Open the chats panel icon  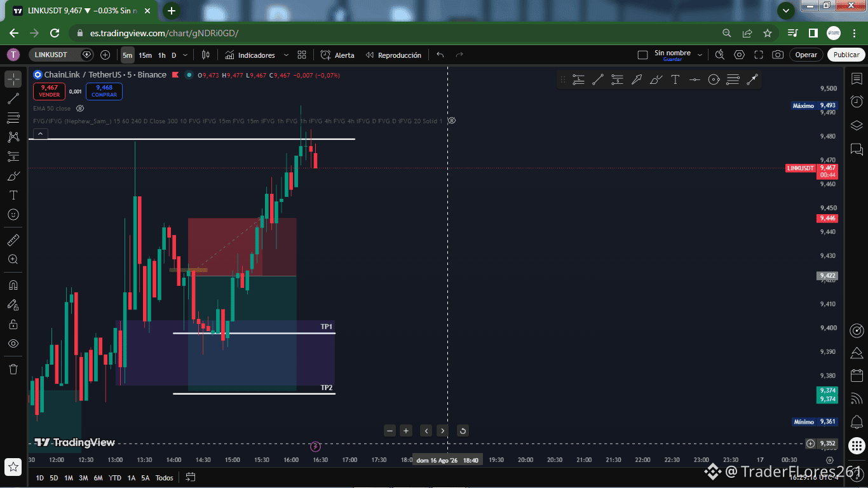pos(857,149)
